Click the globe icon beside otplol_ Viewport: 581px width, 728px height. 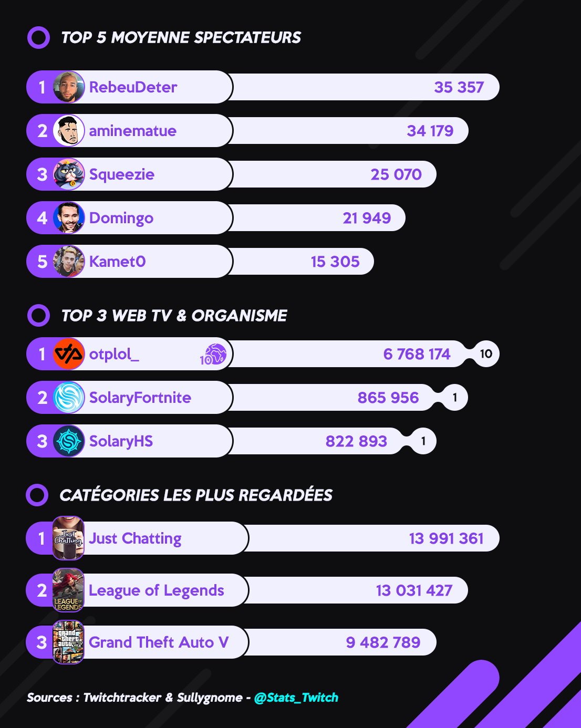214,355
